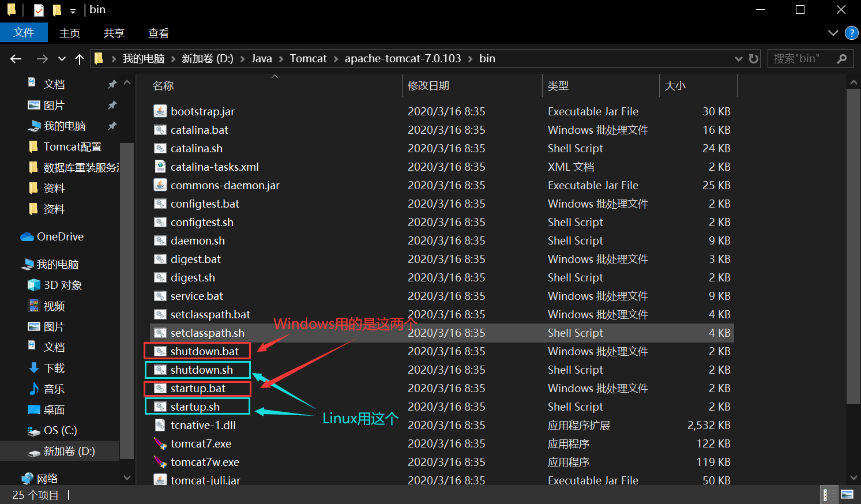The height and width of the screenshot is (504, 861).
Task: Click the startup.bat file icon
Action: pos(160,388)
